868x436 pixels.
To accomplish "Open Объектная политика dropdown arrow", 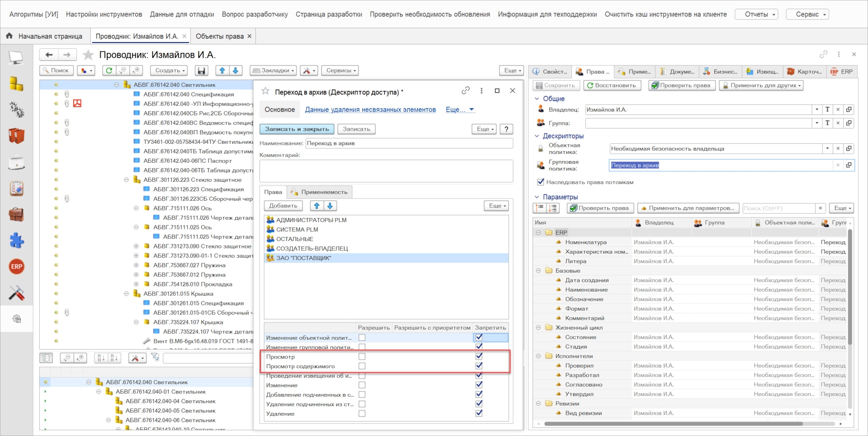I will click(x=827, y=148).
